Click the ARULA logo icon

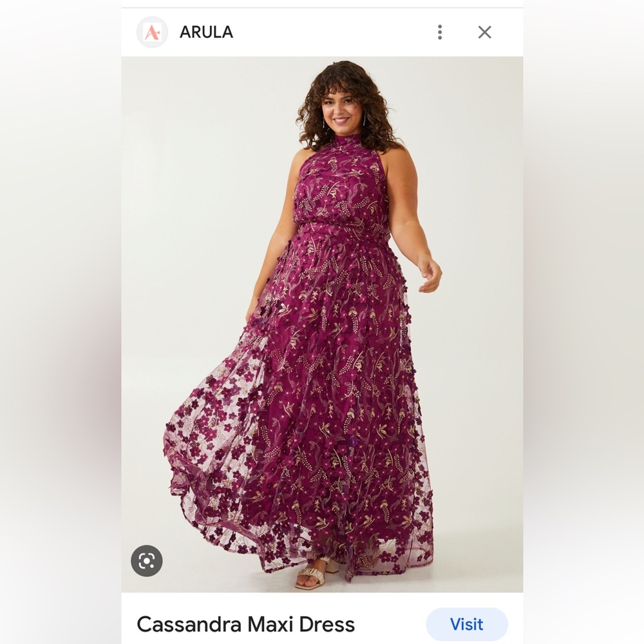click(153, 32)
